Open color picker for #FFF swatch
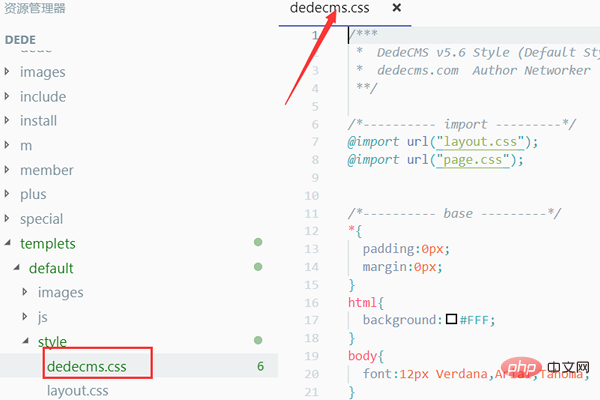Screen dimensions: 600x400 [x=452, y=319]
